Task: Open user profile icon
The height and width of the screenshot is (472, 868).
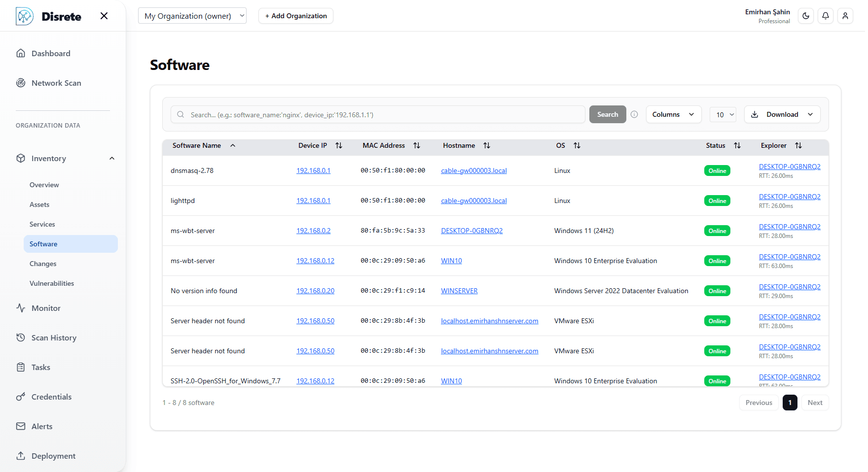Action: tap(845, 16)
